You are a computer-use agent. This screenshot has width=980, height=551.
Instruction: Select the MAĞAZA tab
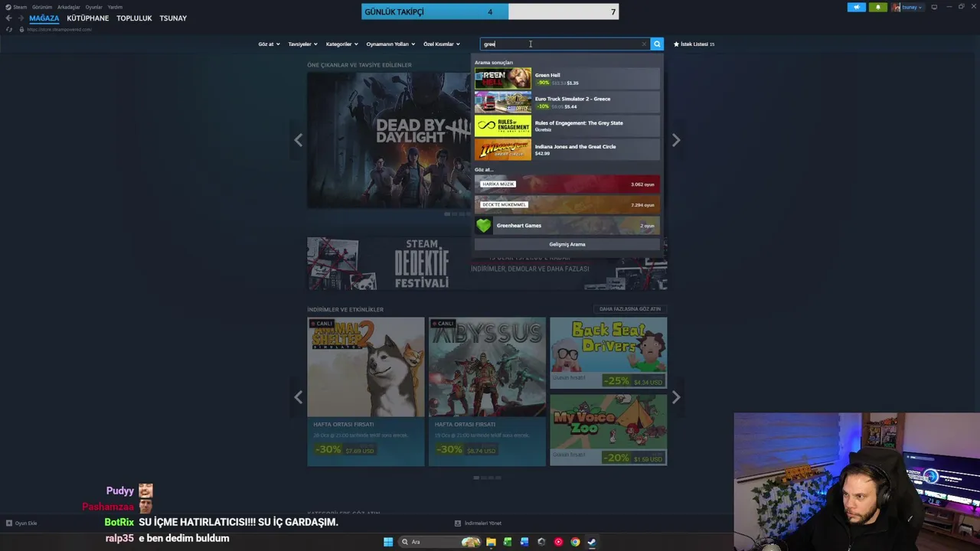(x=44, y=18)
